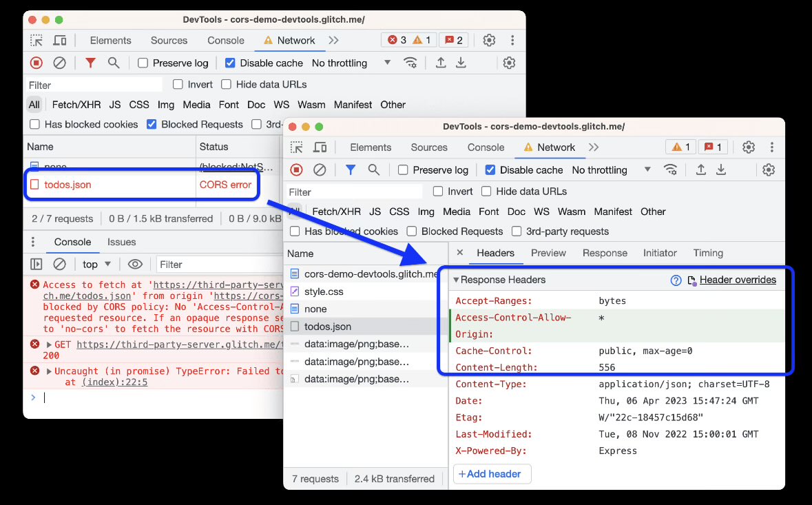
Task: Open network conditions wifi icon in front window
Action: pos(670,170)
